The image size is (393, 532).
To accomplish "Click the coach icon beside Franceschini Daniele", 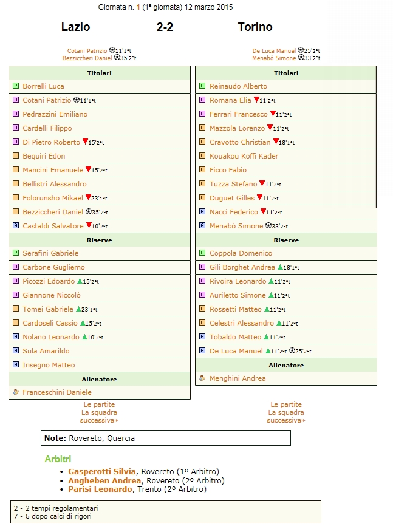I will pos(16,392).
